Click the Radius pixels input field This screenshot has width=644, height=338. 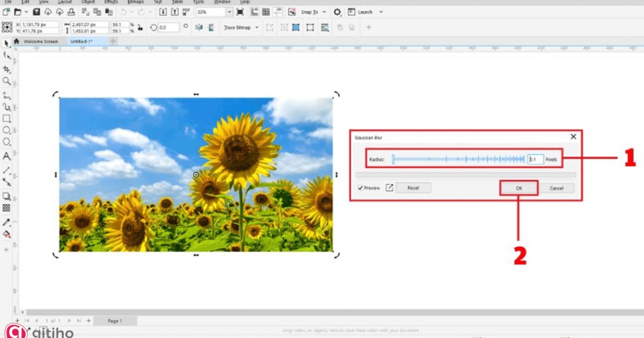click(x=535, y=159)
